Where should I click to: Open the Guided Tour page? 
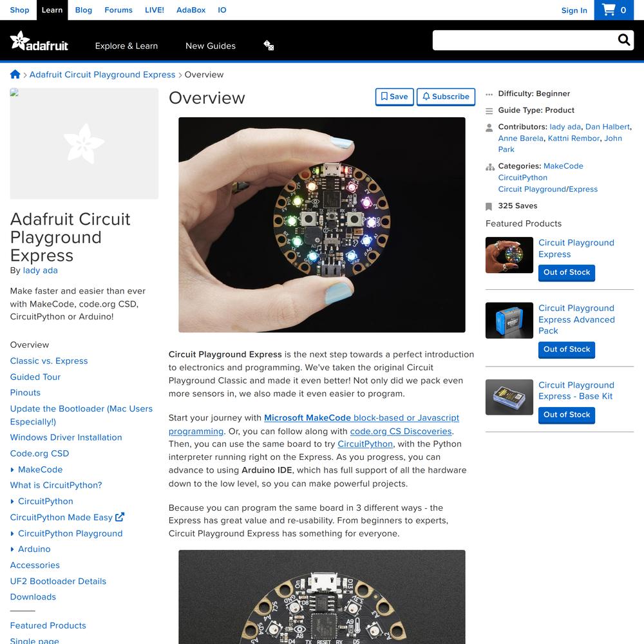(35, 377)
